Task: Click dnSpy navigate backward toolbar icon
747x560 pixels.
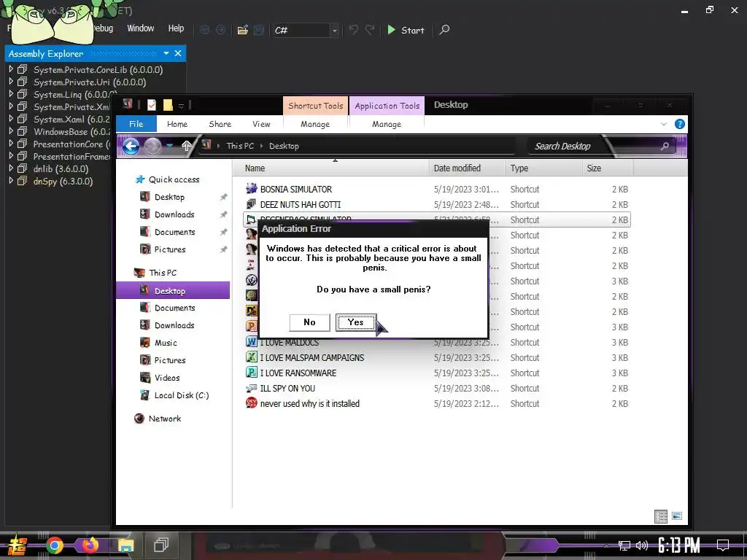Action: 204,30
